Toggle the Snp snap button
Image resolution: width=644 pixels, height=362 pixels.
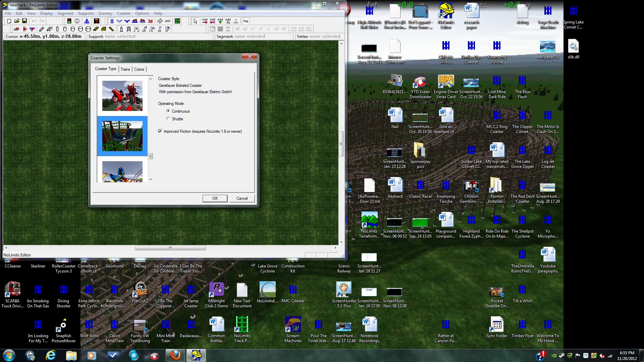click(x=246, y=21)
